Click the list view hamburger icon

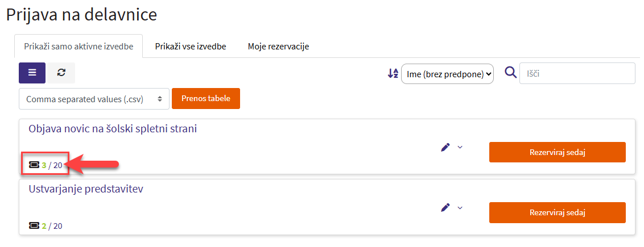(x=32, y=73)
